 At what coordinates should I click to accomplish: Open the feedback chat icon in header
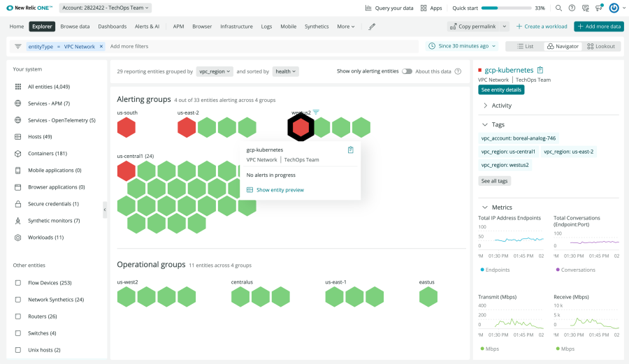coord(585,8)
